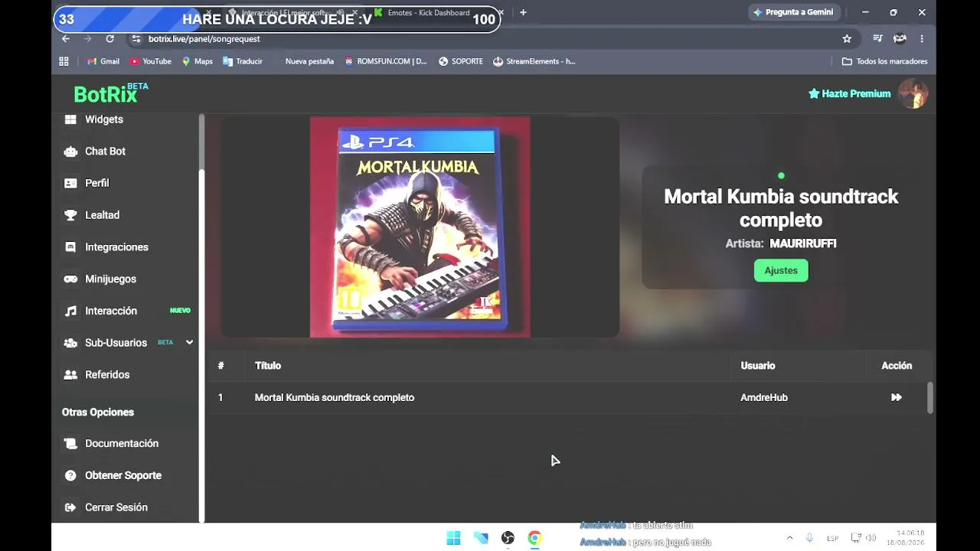The height and width of the screenshot is (551, 980).
Task: Click the Obtener Soporte link
Action: tap(123, 475)
